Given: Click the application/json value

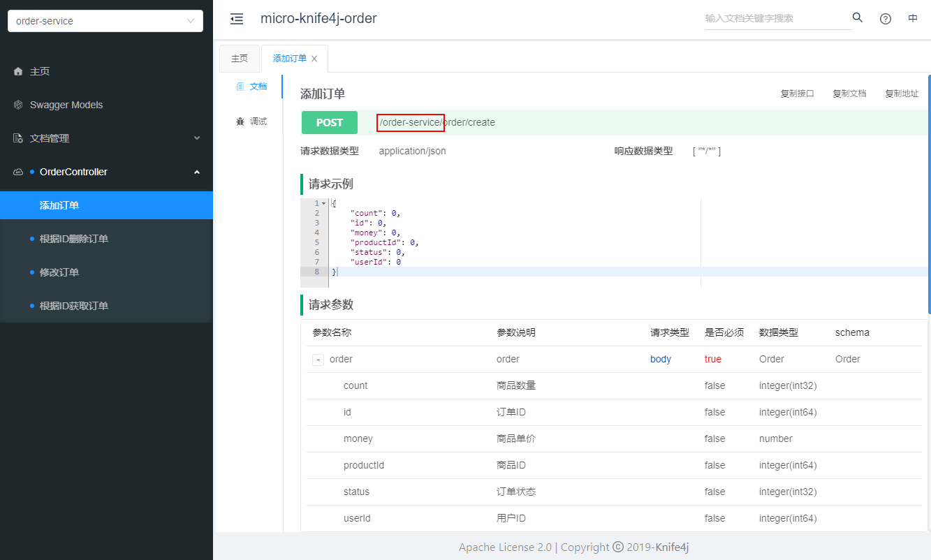Looking at the screenshot, I should 412,151.
